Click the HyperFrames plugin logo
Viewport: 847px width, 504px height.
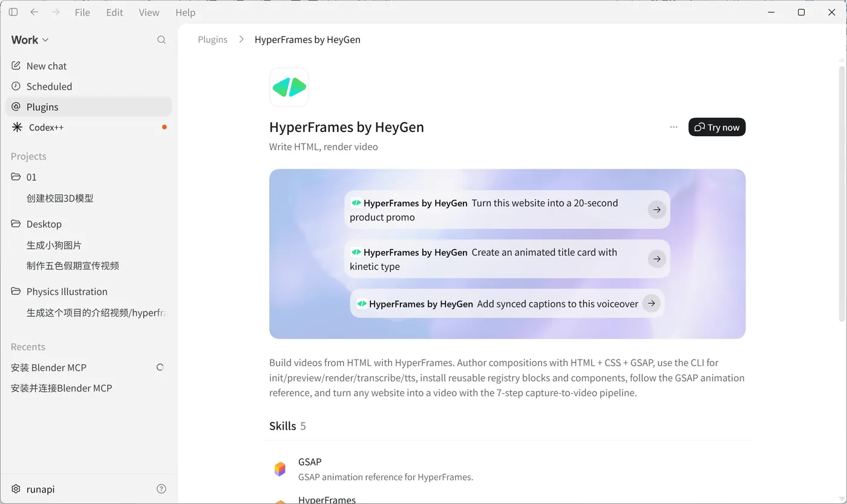click(x=289, y=87)
